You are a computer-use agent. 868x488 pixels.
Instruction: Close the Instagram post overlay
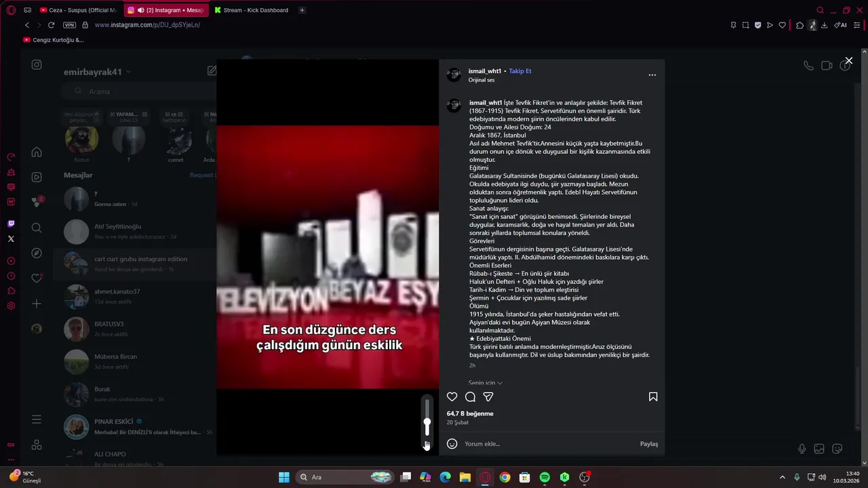848,61
